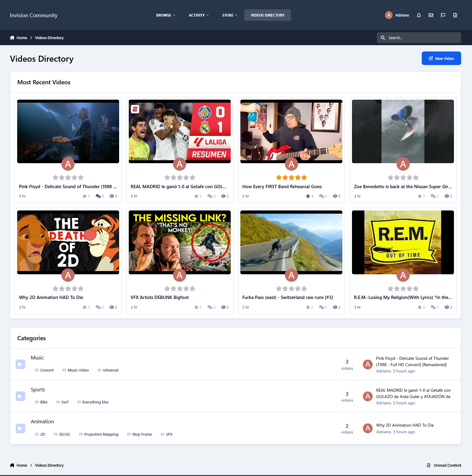472x476 pixels.
Task: Click the search magnifier icon
Action: pyautogui.click(x=383, y=38)
